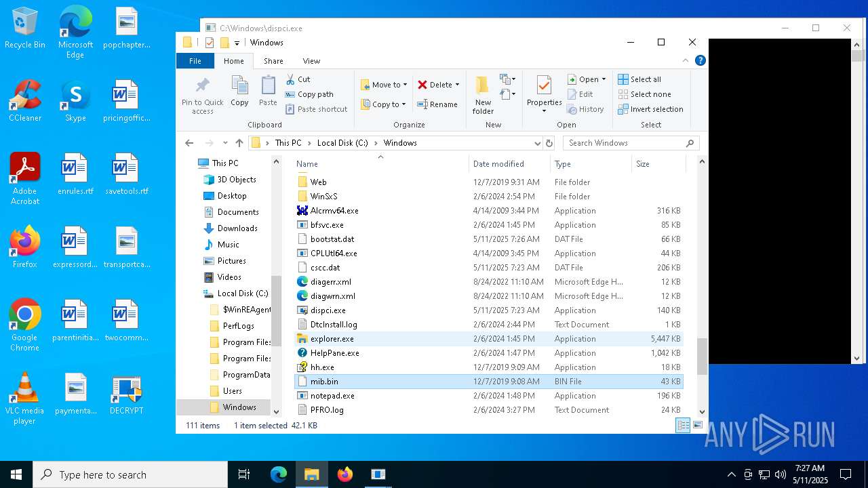Switch to the Home ribbon tab
868x488 pixels.
(234, 61)
